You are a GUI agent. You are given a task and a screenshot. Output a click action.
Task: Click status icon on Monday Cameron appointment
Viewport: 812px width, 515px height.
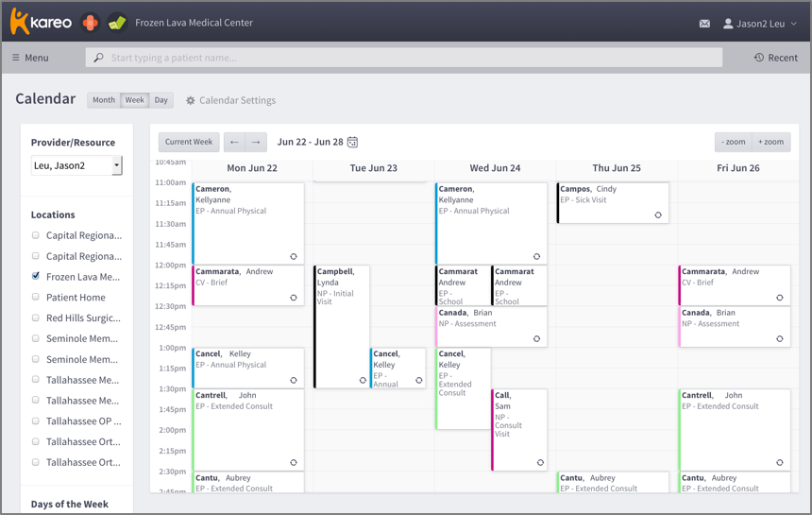tap(294, 256)
